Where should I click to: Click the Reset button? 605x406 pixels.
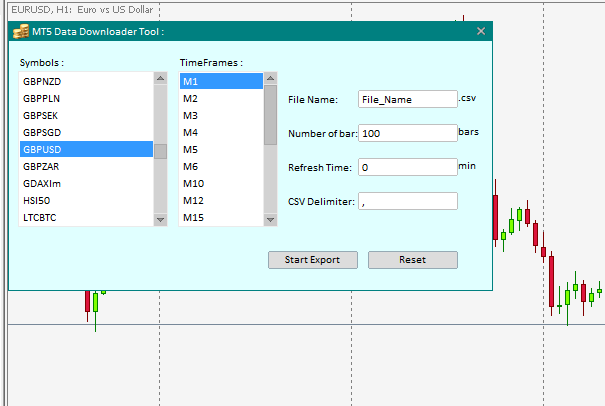[413, 260]
